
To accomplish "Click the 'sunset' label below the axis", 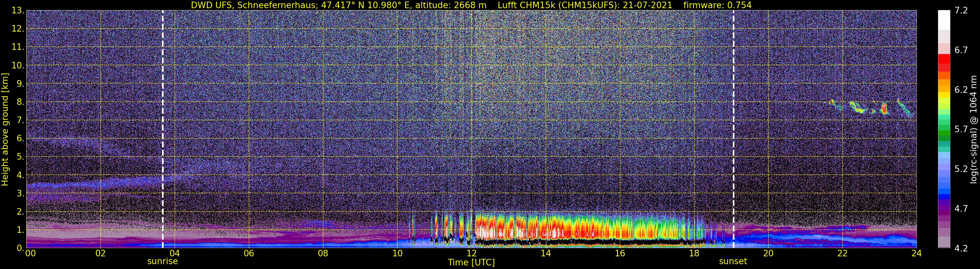I will coord(733,262).
